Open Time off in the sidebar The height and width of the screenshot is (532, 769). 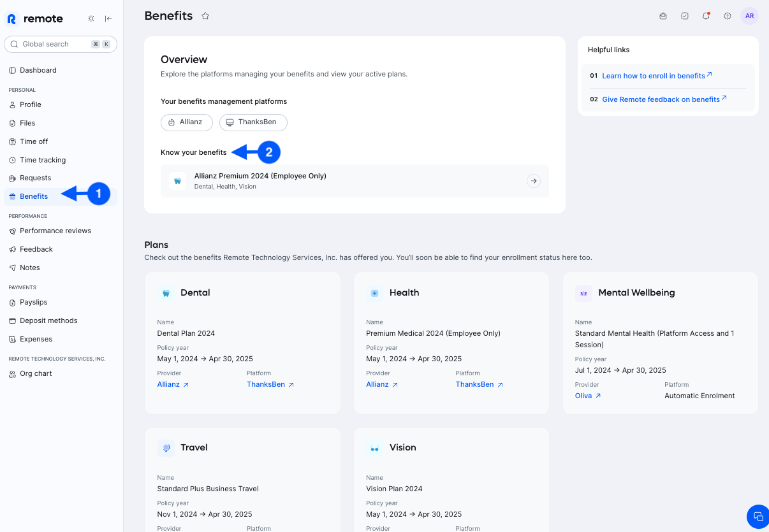(61, 141)
